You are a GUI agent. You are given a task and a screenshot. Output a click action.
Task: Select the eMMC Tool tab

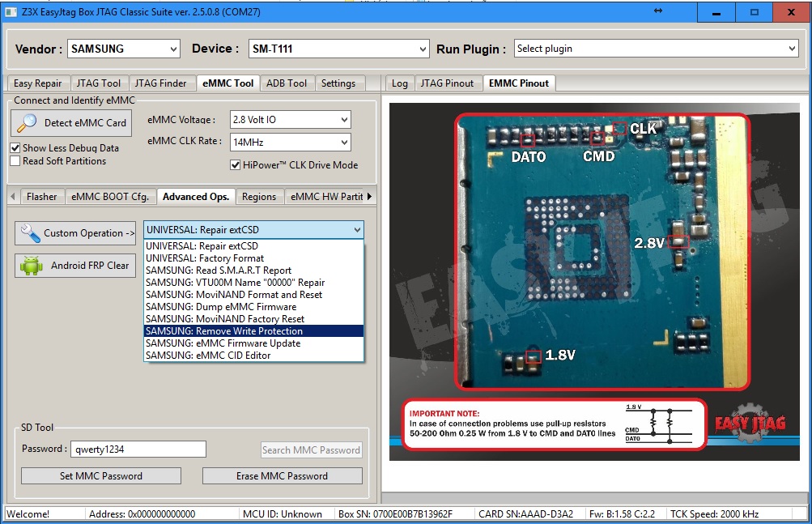pyautogui.click(x=227, y=83)
